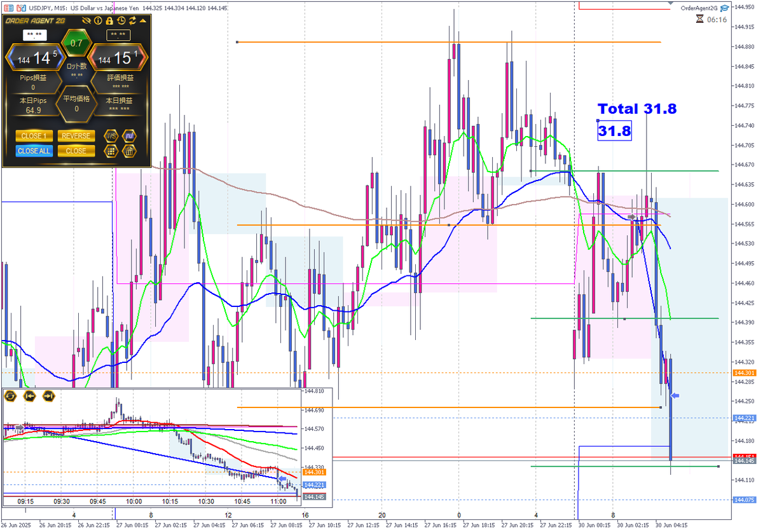Click the 11:00 label in mini chart
Screen dimensions: 763x532
point(280,501)
